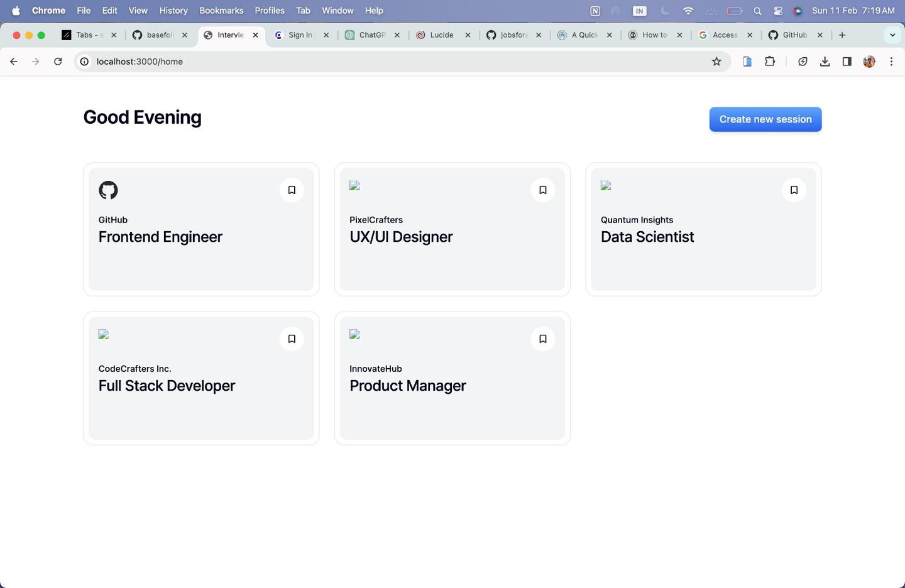Open Control Center in the menu bar
This screenshot has width=905, height=588.
tap(778, 11)
